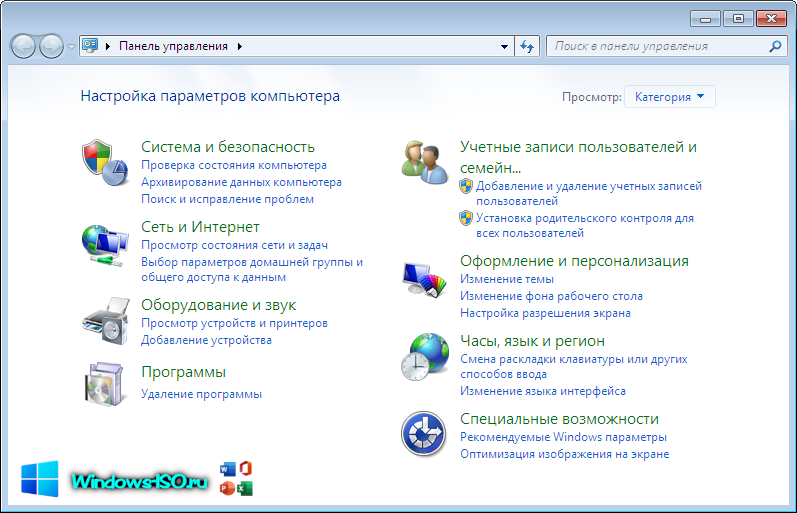This screenshot has width=797, height=513.
Task: Open recent pages arrow near Forward button
Action: pos(71,47)
